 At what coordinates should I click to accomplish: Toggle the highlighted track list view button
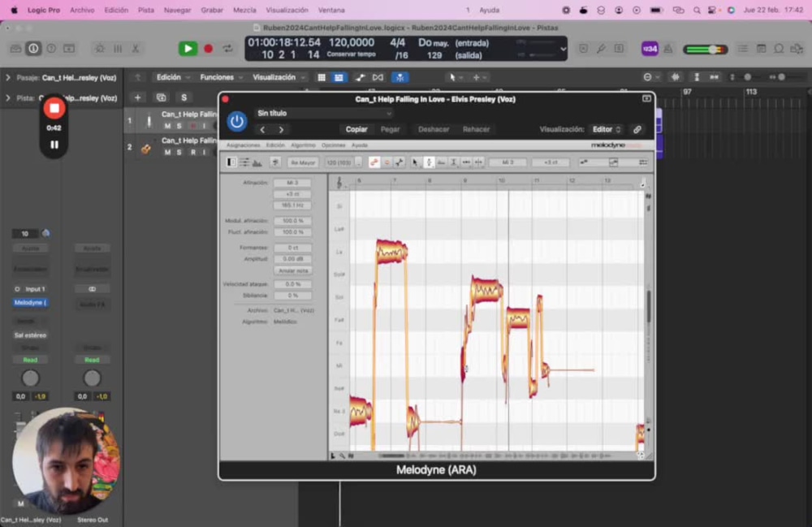[x=339, y=77]
